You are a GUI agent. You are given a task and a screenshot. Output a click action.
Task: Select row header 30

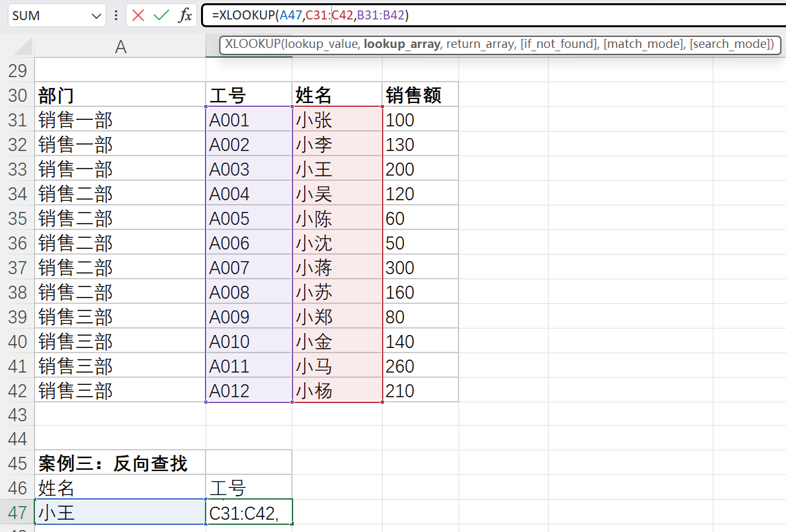pos(18,95)
